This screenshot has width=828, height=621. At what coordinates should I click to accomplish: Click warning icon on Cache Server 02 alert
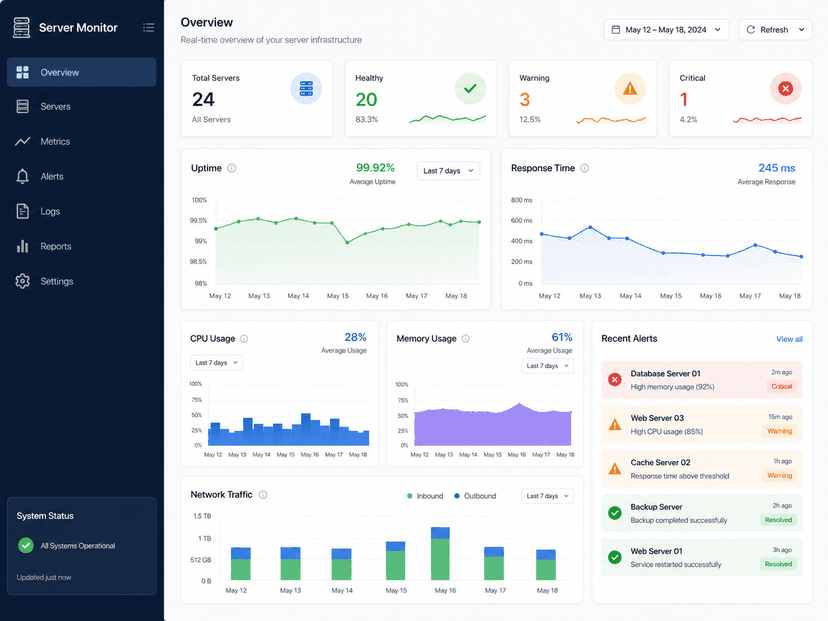615,468
